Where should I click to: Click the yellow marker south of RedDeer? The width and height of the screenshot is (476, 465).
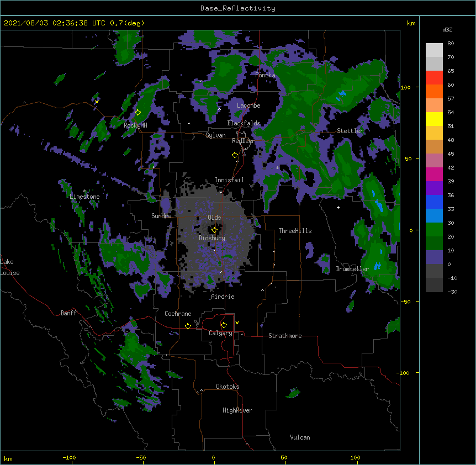pyautogui.click(x=235, y=155)
